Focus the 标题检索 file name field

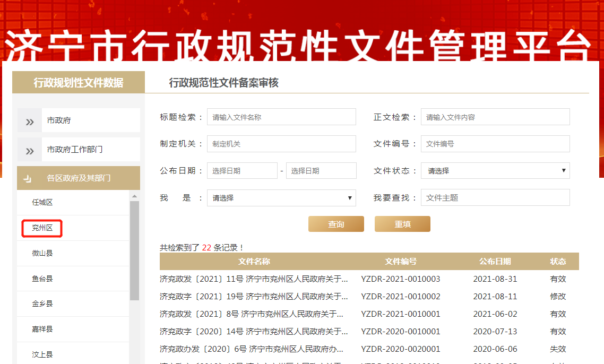(281, 117)
